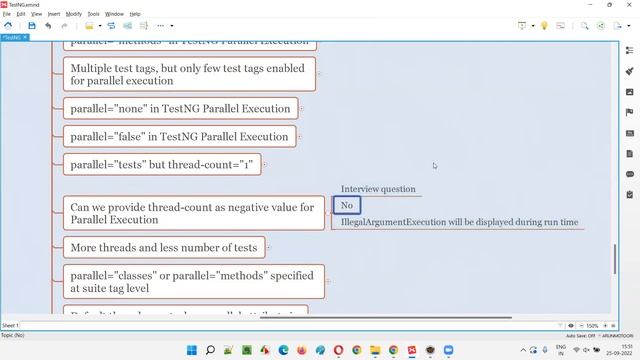640x360 pixels.
Task: Open the Window menu
Action: 114,14
